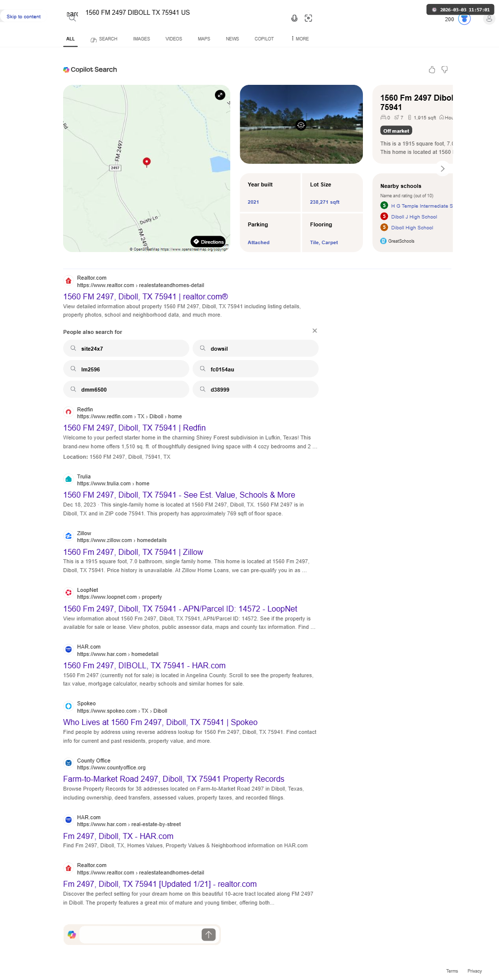
Task: Open the first realtor.com® result title
Action: tap(145, 297)
